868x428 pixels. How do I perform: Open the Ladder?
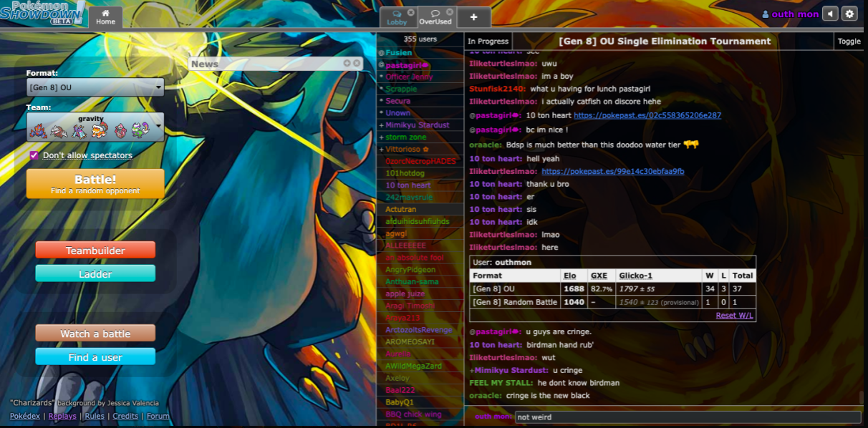click(95, 274)
